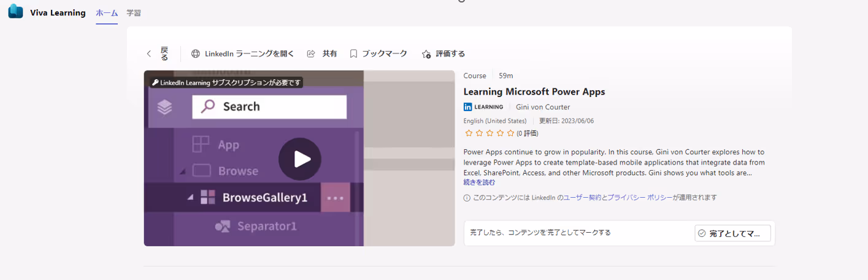This screenshot has width=868, height=280.
Task: Open the ユーザー契約 link
Action: click(582, 198)
